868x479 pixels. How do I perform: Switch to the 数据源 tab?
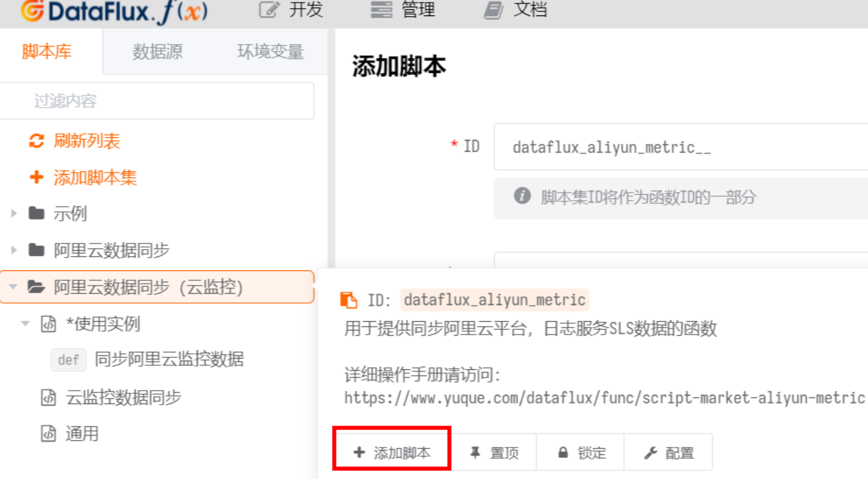(x=157, y=52)
